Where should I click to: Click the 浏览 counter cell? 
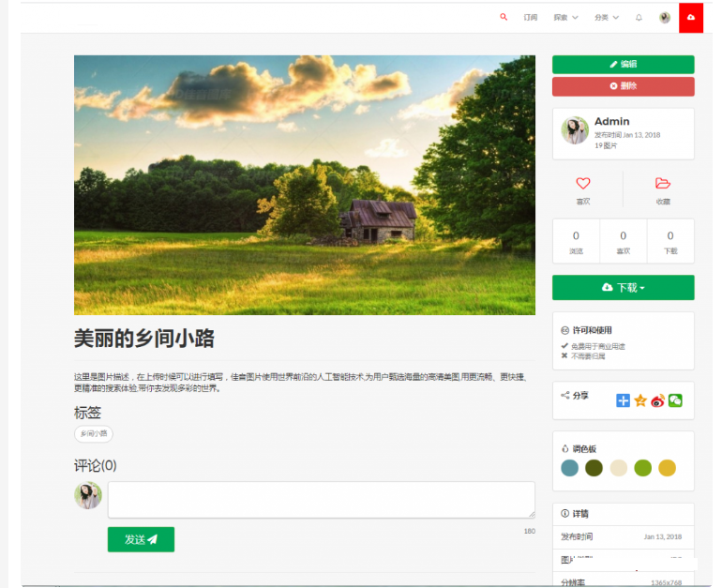(576, 241)
